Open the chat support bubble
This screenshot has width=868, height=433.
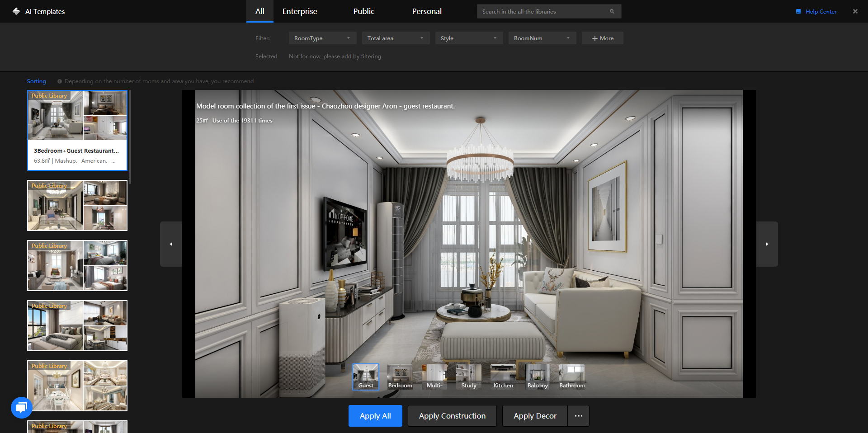(21, 408)
